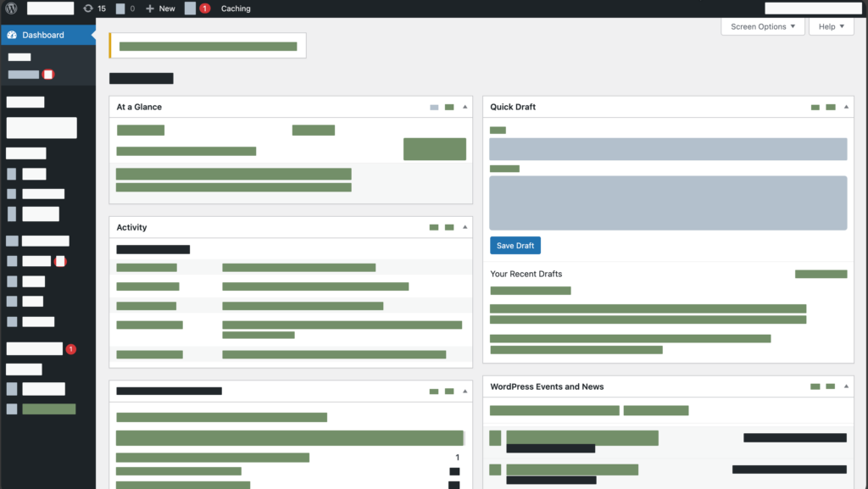Image resolution: width=868 pixels, height=489 pixels.
Task: Open the updates icon showing 15
Action: 94,8
